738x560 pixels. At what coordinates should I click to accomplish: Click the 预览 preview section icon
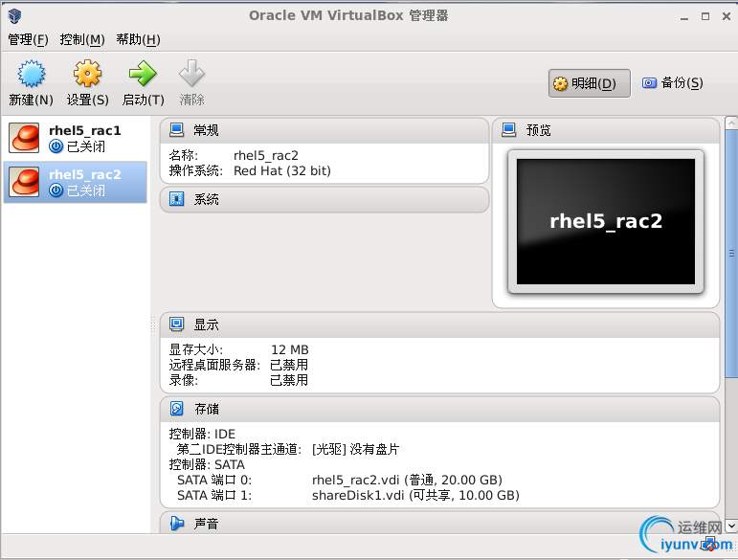(x=509, y=130)
